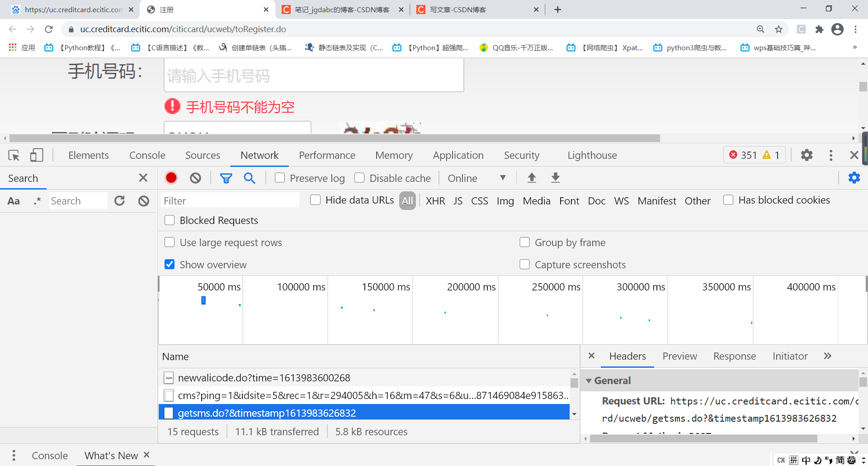Image resolution: width=868 pixels, height=466 pixels.
Task: Toggle the network filter funnel icon
Action: pos(226,178)
